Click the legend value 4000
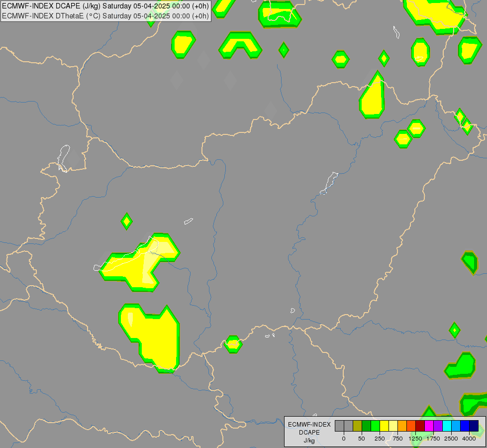487x448 pixels. pyautogui.click(x=469, y=439)
